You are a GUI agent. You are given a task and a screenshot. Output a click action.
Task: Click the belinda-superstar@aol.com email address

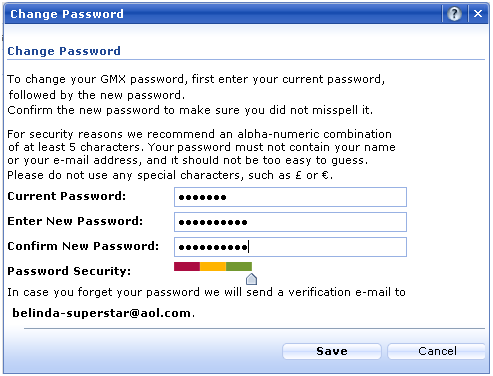101,313
